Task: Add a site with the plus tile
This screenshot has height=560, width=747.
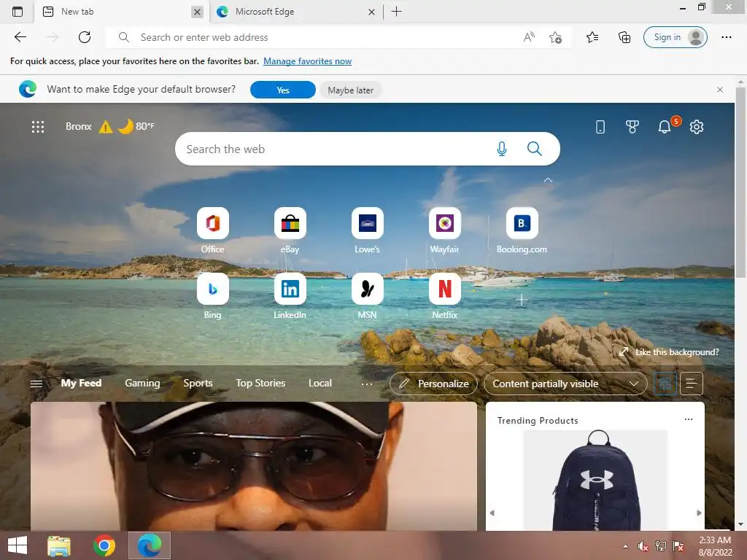Action: click(x=521, y=300)
